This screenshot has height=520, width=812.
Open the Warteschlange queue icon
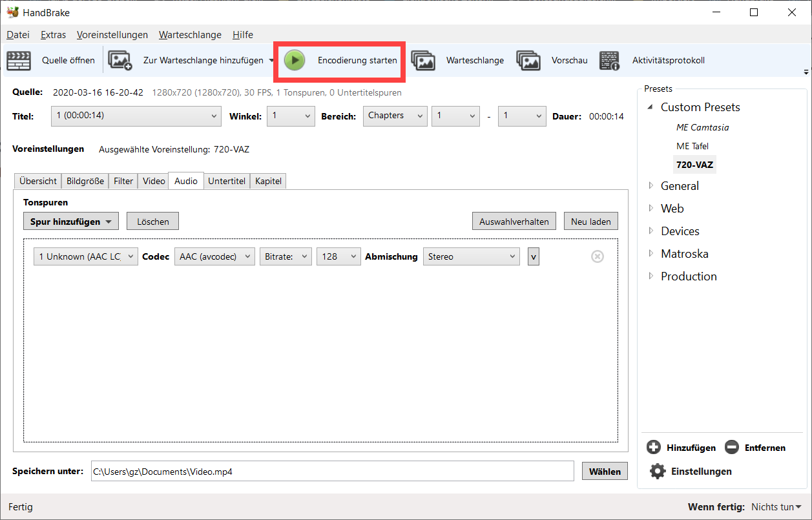click(x=423, y=61)
